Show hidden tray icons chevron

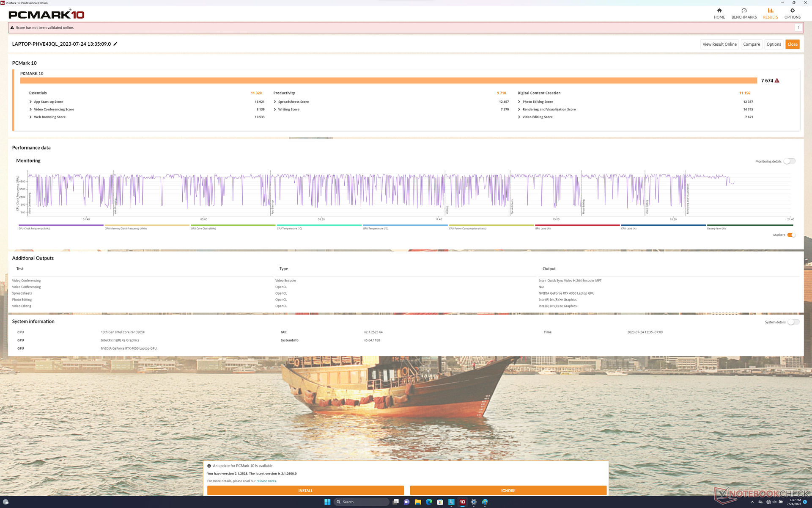coord(752,502)
